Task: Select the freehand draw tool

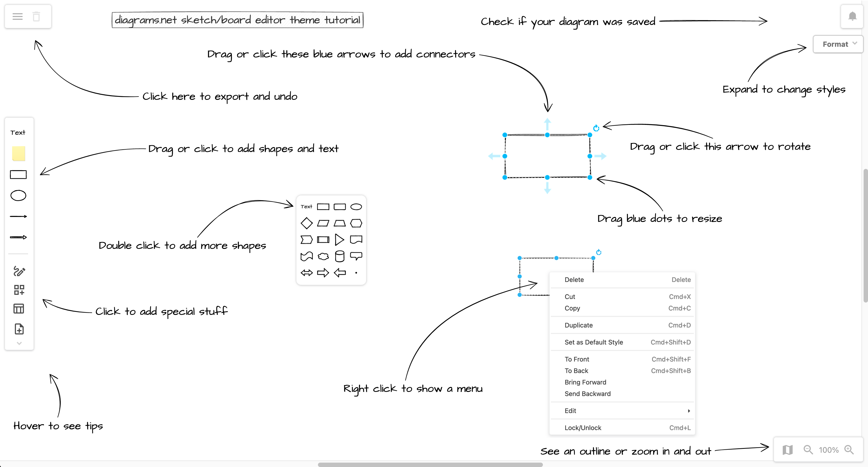Action: pos(18,270)
